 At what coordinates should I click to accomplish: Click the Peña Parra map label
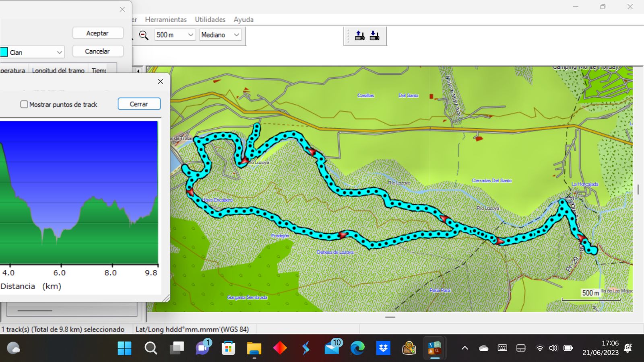(x=440, y=290)
